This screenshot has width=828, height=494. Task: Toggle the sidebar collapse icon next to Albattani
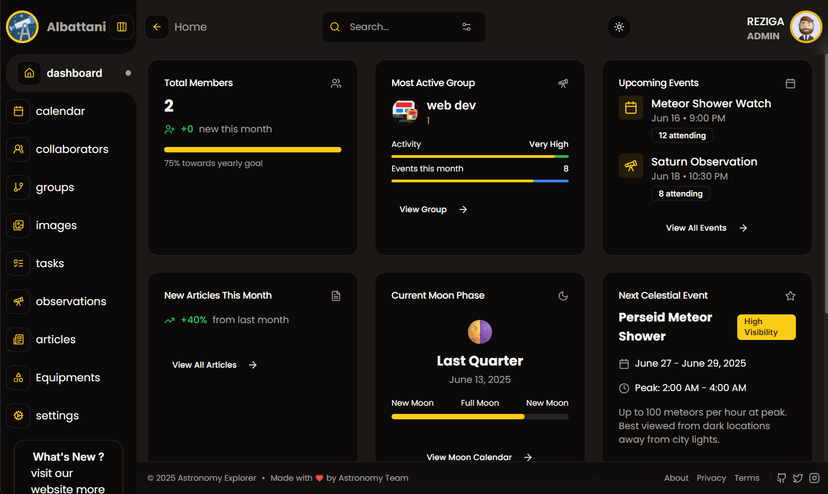122,27
